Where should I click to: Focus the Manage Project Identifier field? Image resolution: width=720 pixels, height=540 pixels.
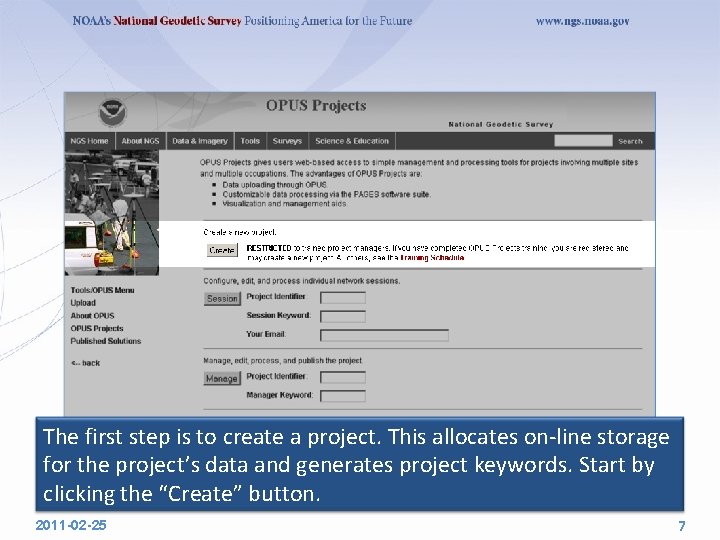coord(343,377)
